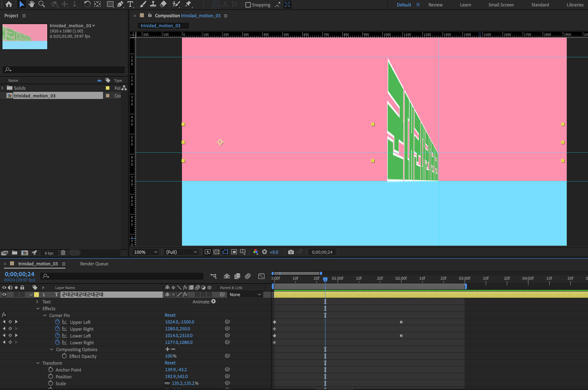Viewport: 588px width, 390px height.
Task: Take a snapshot of the composition view
Action: pyautogui.click(x=291, y=252)
